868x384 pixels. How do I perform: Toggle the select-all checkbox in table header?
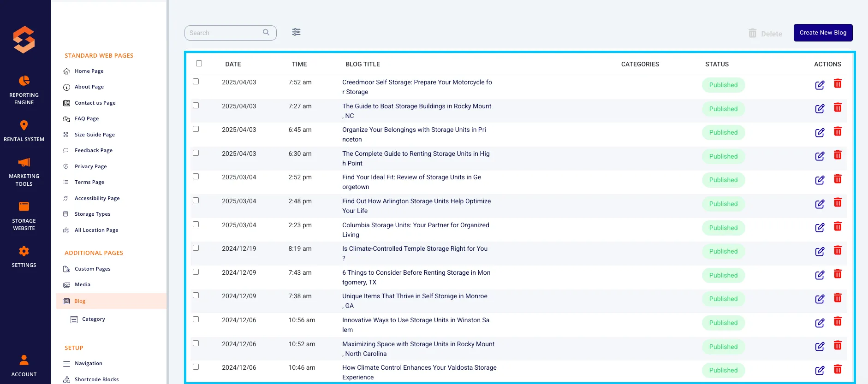199,64
